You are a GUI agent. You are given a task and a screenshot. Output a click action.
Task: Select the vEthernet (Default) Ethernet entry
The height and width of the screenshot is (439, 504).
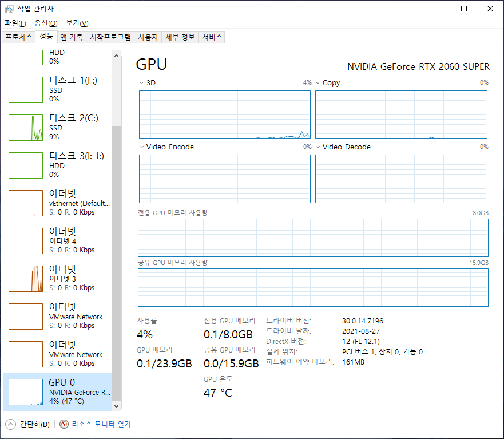coord(57,203)
